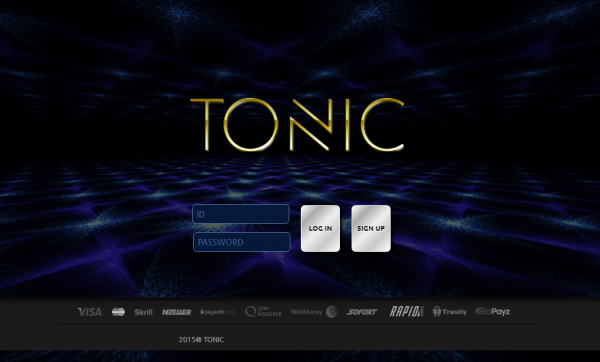
Task: Select the Rapid payment logo
Action: pos(406,311)
